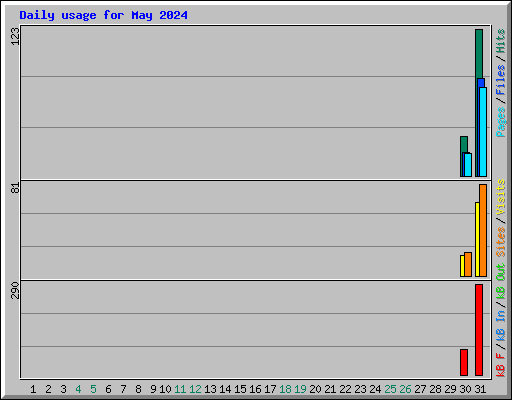The image size is (512, 400).
Task: Click day 31 on the x-axis
Action: (x=480, y=389)
